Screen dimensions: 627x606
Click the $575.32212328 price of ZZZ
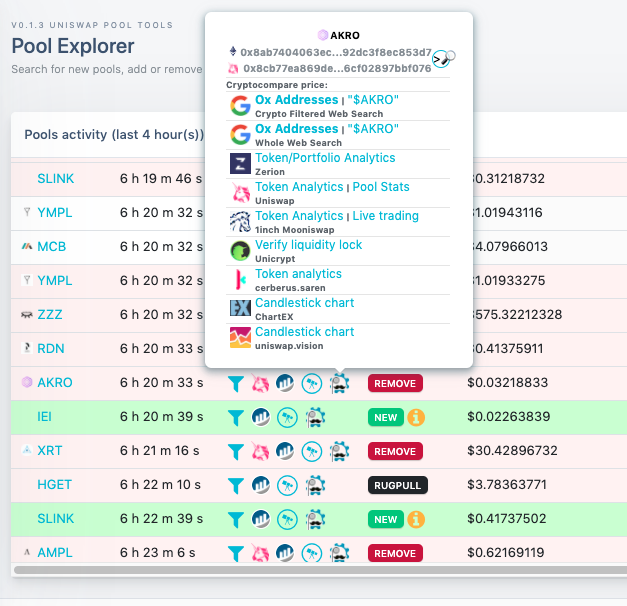tap(516, 315)
